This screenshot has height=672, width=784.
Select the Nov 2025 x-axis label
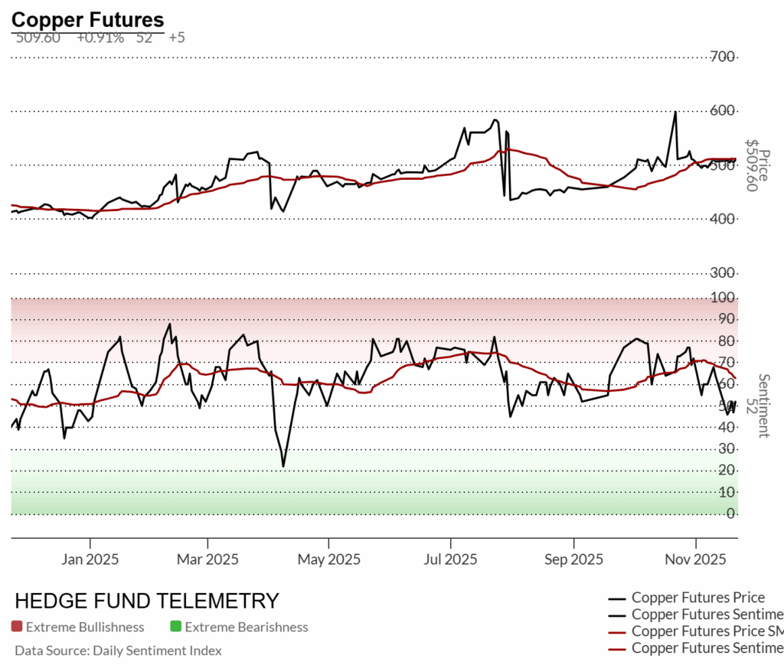click(x=694, y=559)
